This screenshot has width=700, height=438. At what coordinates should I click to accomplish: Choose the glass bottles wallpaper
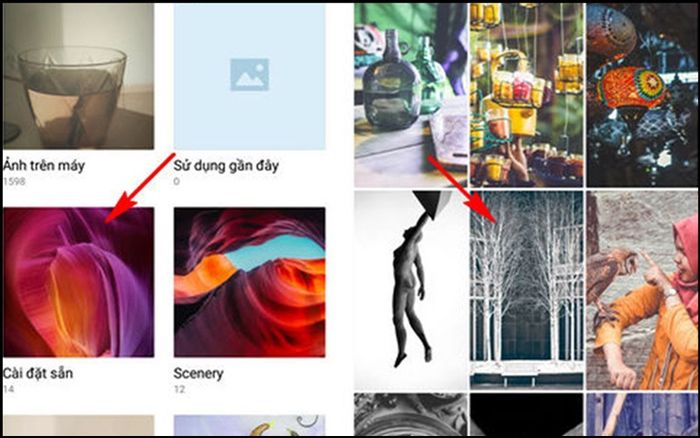click(x=411, y=95)
